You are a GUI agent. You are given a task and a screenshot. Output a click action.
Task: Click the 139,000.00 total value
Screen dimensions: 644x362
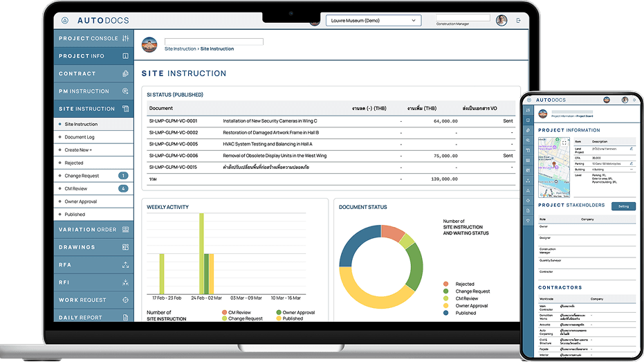(444, 179)
